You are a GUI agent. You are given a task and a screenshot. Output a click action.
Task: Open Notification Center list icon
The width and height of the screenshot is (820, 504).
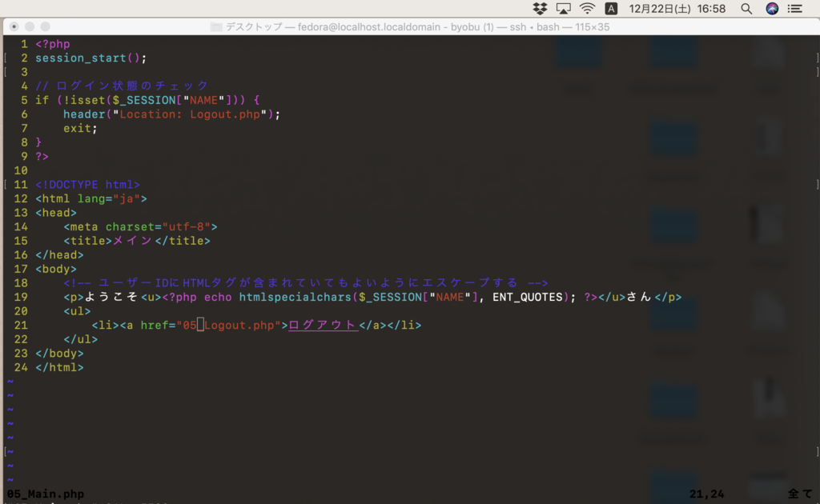pyautogui.click(x=795, y=8)
